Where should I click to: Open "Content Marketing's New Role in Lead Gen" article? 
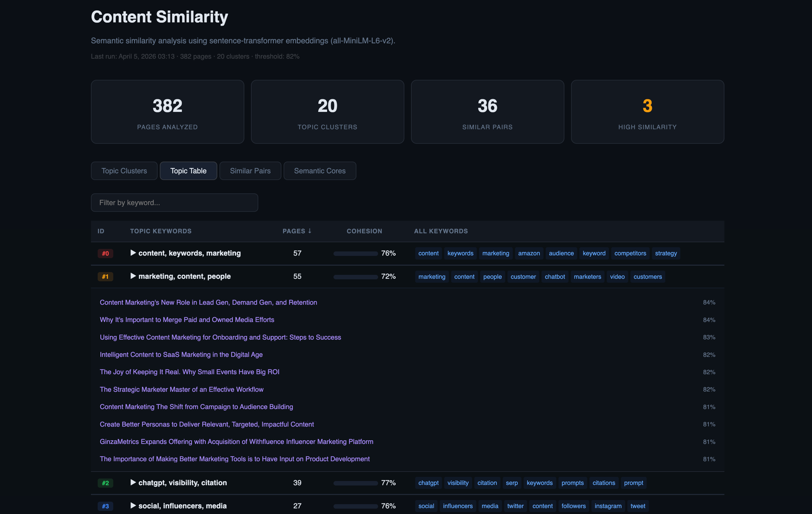[x=208, y=302]
